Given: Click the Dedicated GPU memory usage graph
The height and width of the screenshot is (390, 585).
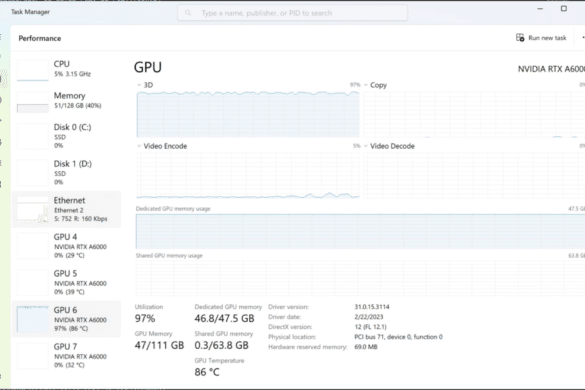Looking at the screenshot, I should [x=360, y=231].
